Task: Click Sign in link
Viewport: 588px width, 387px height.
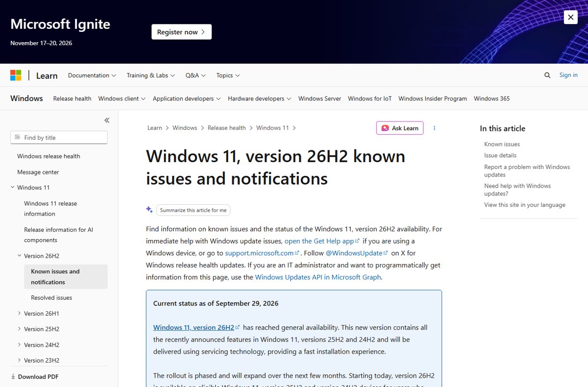Action: click(x=568, y=75)
